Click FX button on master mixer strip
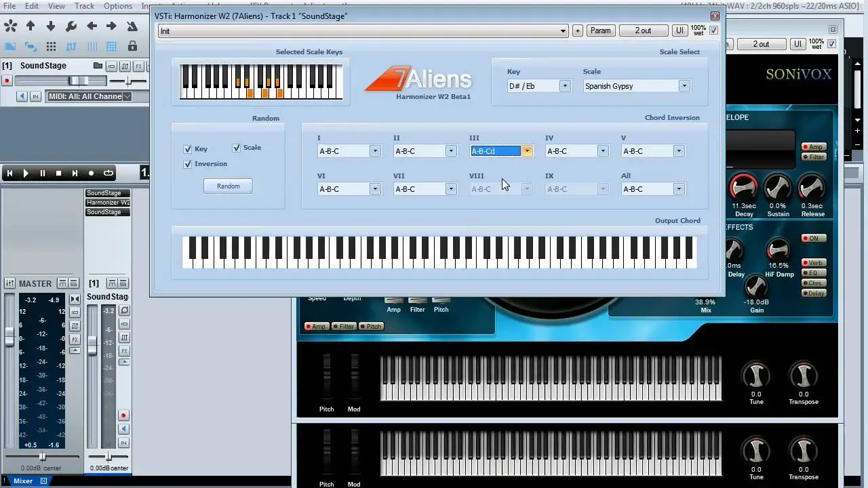 (75, 339)
